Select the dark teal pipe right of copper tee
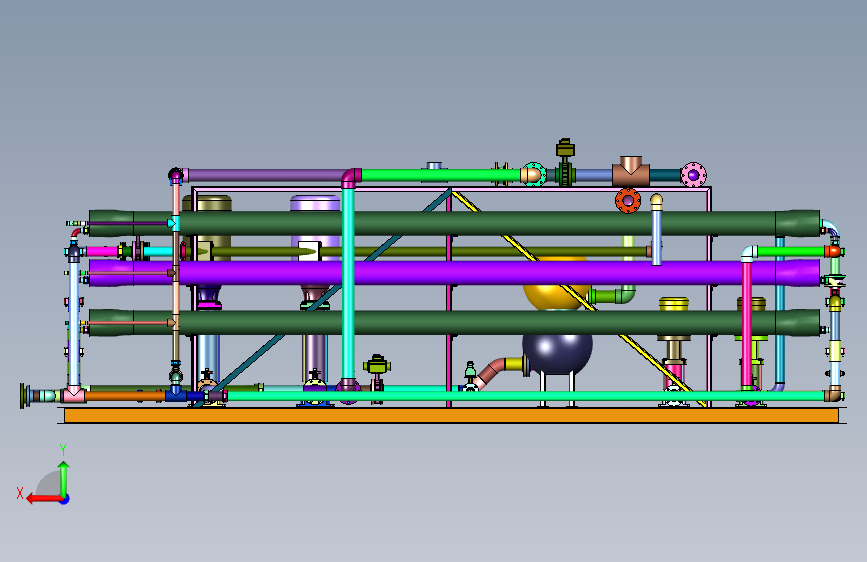Viewport: 867px width, 562px height. (x=665, y=176)
